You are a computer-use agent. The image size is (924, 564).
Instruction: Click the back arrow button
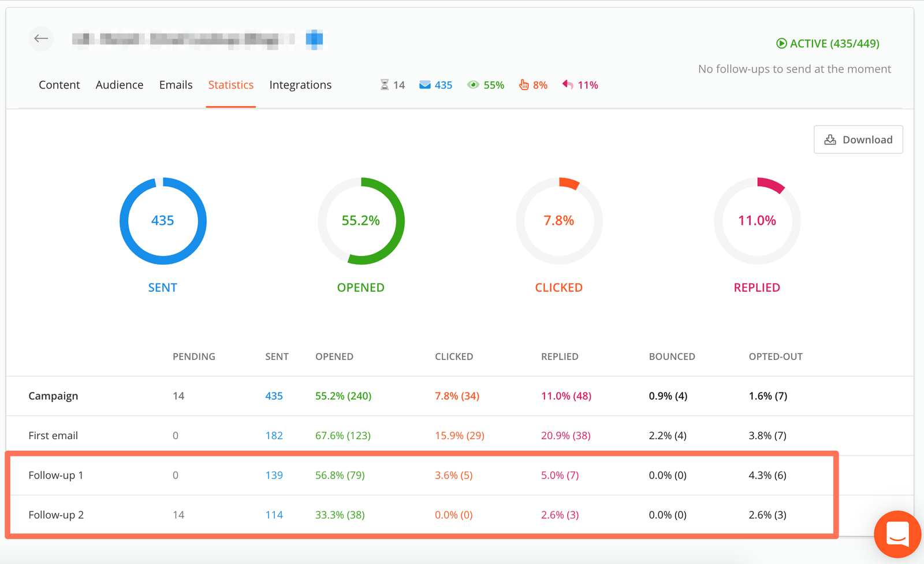[41, 39]
